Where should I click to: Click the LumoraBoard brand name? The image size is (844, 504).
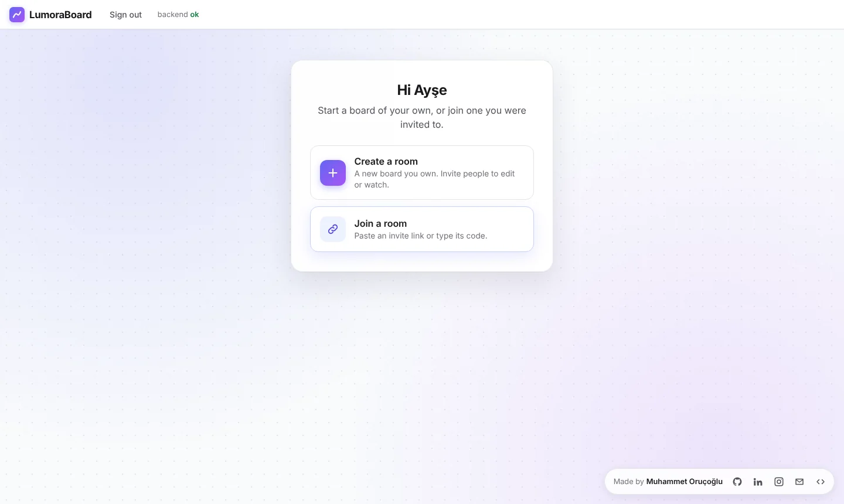[x=60, y=15]
